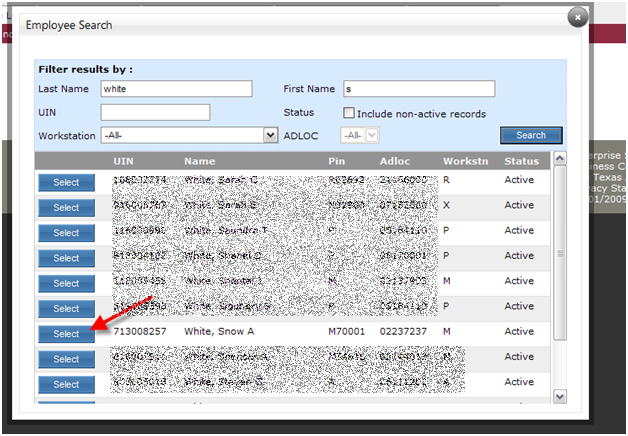Expand the ADLOC dropdown
This screenshot has width=628, height=436.
(372, 135)
